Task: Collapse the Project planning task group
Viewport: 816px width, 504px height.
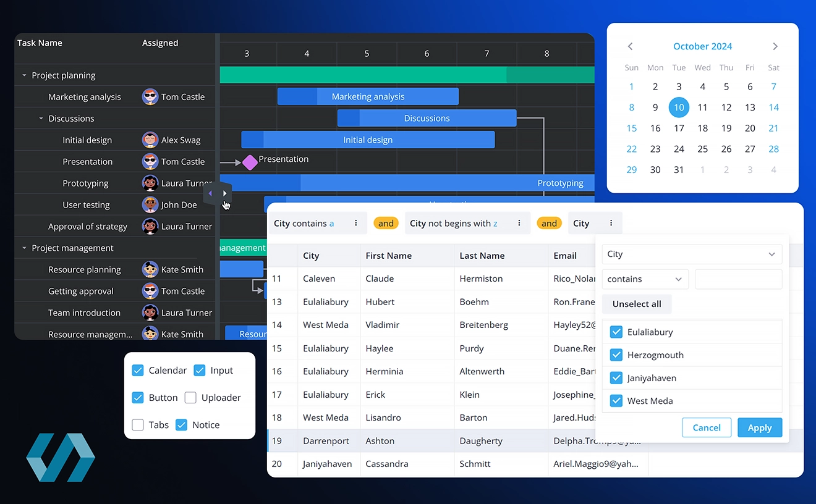Action: pyautogui.click(x=25, y=75)
